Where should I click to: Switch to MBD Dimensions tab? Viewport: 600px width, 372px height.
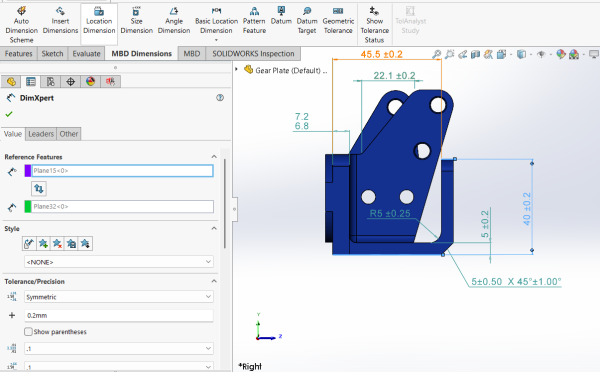click(142, 54)
